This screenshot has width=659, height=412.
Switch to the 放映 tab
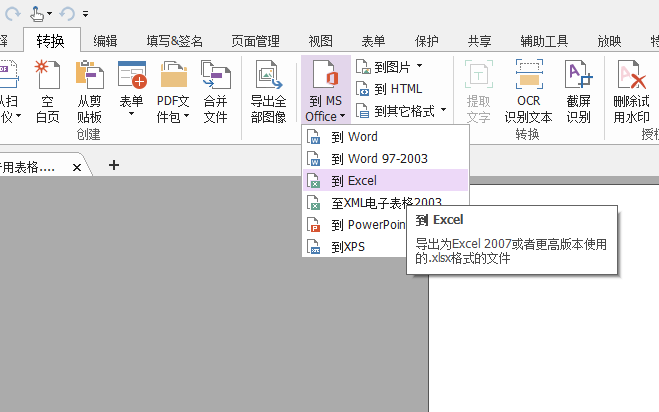[609, 41]
